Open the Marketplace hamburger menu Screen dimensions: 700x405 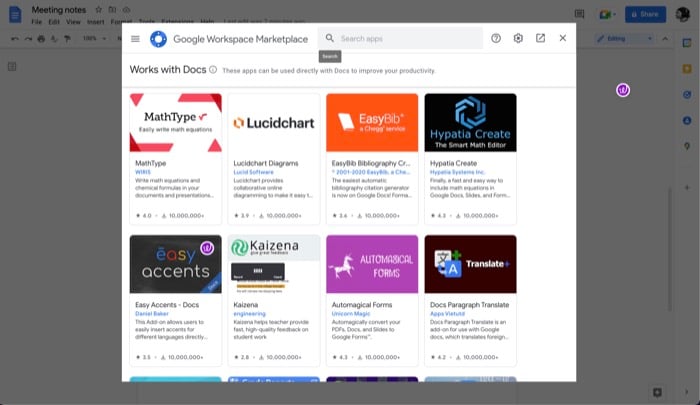(135, 39)
